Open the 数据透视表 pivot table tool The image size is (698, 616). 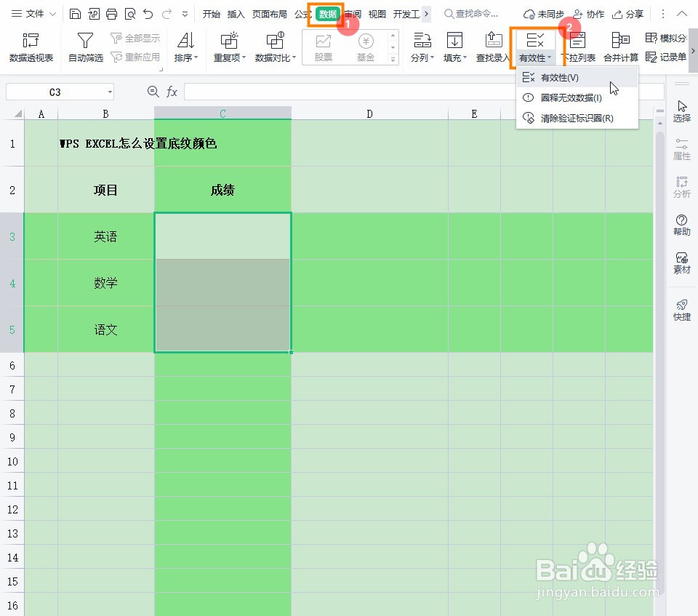[x=31, y=47]
